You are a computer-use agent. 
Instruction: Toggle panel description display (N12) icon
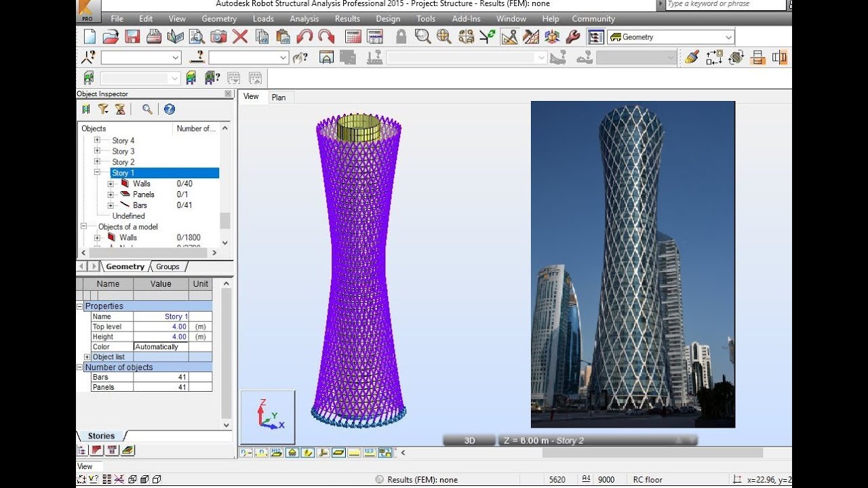tap(277, 453)
